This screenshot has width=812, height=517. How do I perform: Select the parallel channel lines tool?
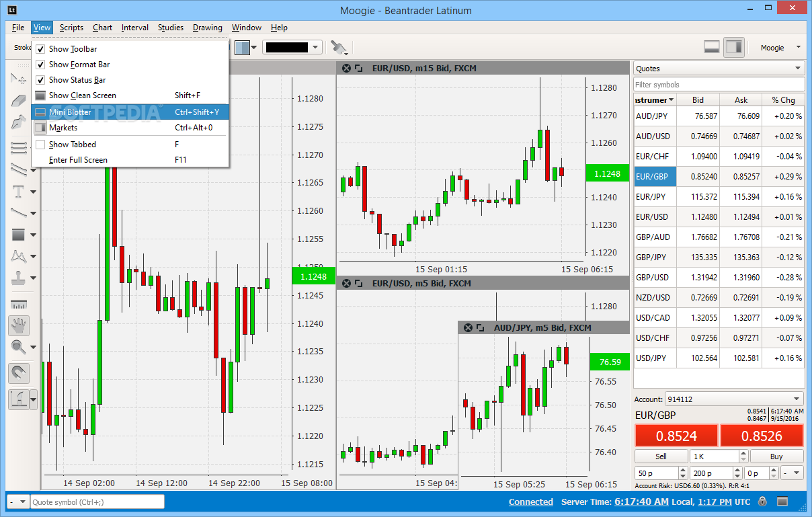[18, 169]
